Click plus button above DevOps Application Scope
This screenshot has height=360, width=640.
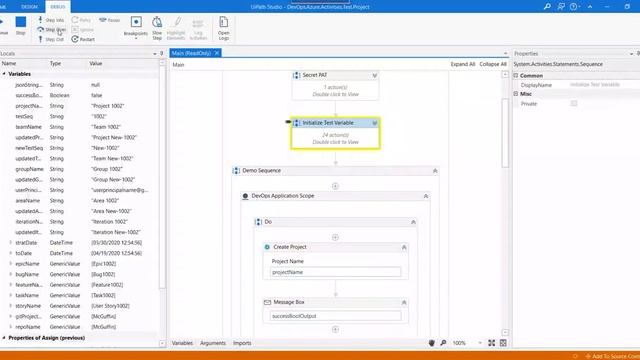coord(335,186)
